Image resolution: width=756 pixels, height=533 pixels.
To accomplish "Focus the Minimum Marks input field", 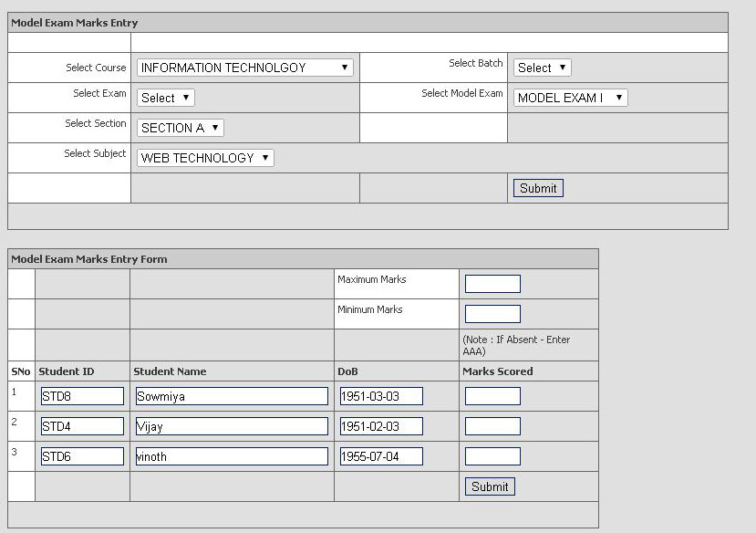I will pyautogui.click(x=492, y=314).
